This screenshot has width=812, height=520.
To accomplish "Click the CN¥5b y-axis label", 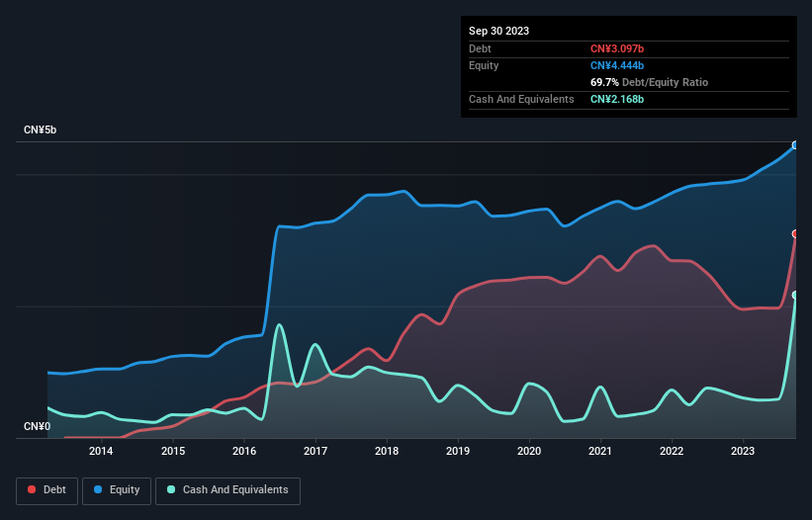I will 40,130.
